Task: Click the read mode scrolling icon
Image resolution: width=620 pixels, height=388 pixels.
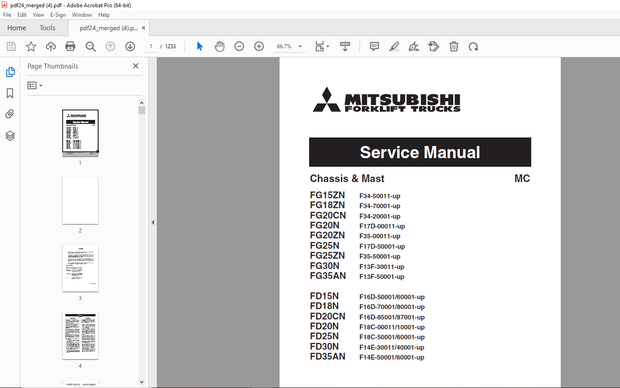Action: (x=345, y=47)
